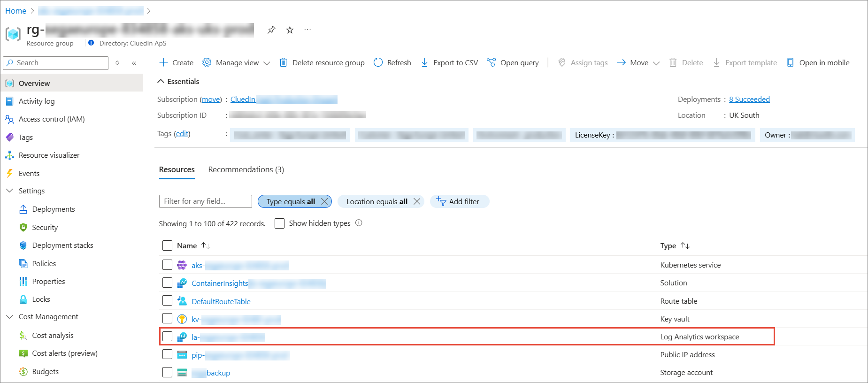
Task: Collapse the Essentials section
Action: pos(178,81)
